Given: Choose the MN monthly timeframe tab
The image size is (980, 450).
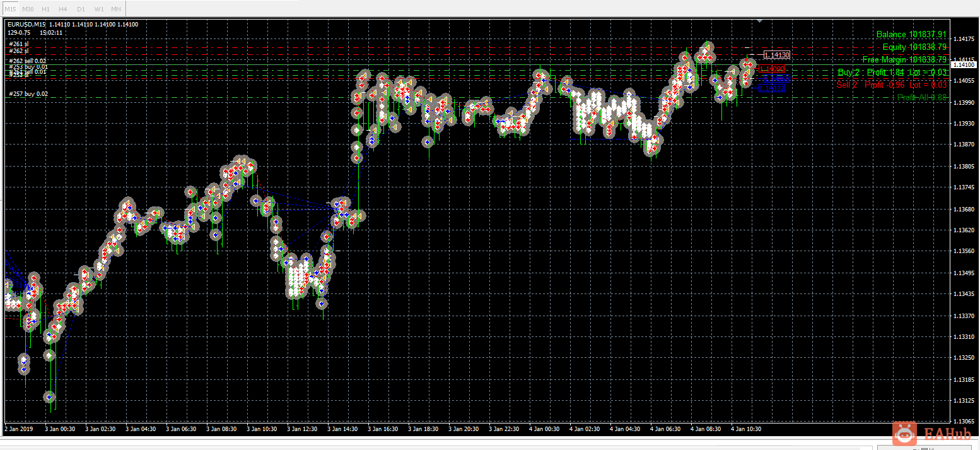Looking at the screenshot, I should 116,9.
